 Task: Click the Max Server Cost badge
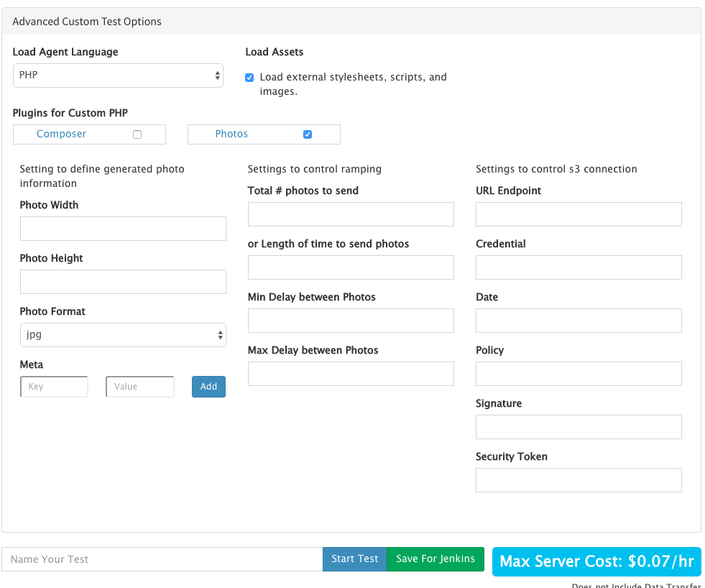tap(596, 561)
